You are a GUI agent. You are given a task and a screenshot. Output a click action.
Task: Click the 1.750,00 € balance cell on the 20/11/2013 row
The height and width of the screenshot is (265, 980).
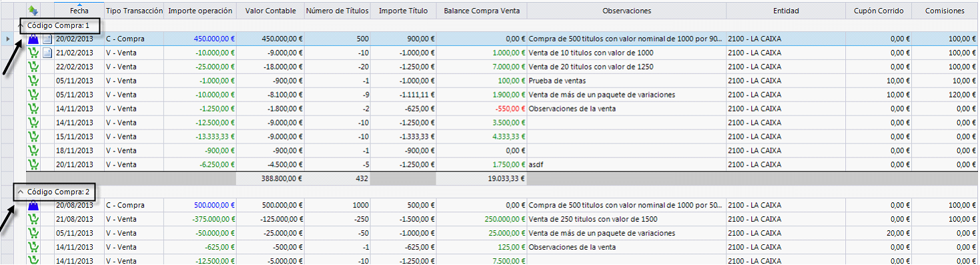pyautogui.click(x=482, y=165)
